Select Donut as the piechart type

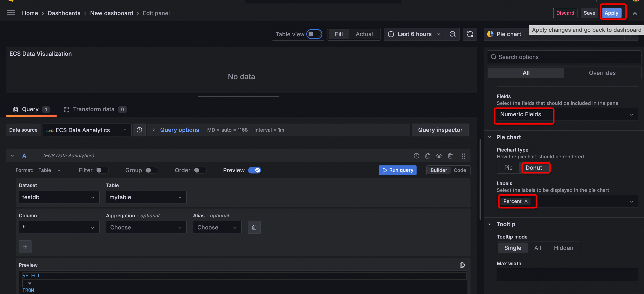click(534, 168)
